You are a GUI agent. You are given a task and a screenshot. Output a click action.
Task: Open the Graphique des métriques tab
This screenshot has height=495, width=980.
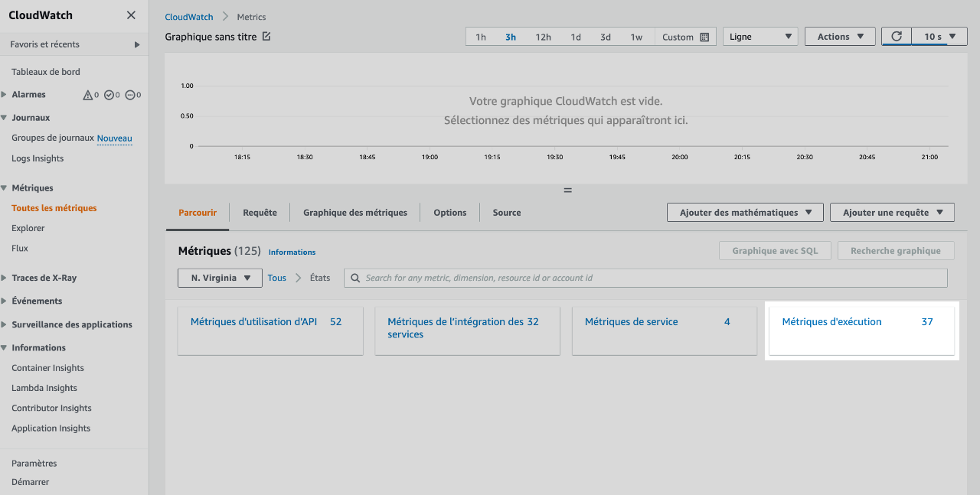(355, 213)
